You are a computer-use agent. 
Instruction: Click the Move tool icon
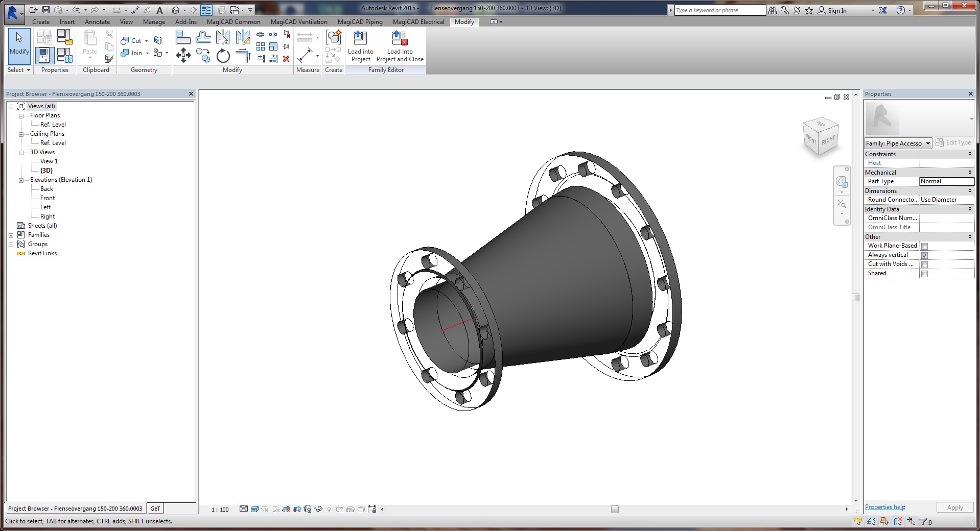click(183, 55)
